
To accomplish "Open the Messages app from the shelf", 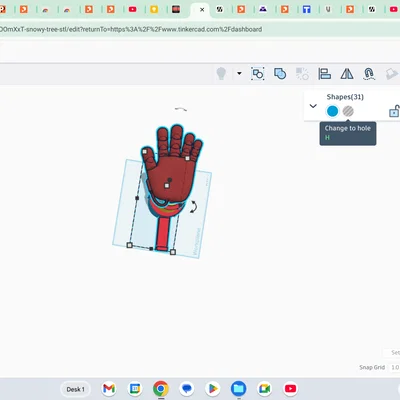I will [187, 389].
